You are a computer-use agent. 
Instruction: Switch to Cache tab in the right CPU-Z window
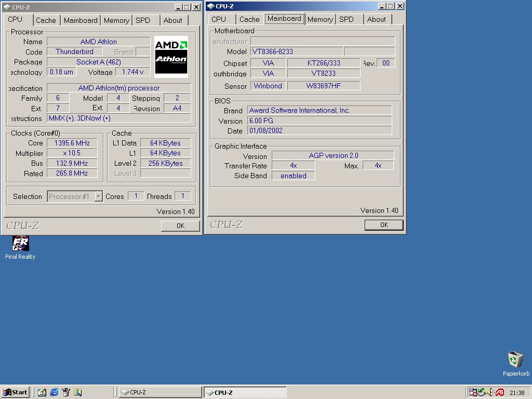[249, 19]
